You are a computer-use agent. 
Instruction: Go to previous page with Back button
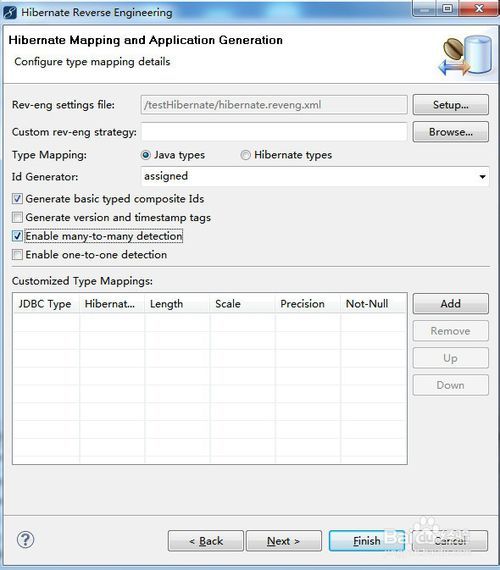(x=206, y=541)
